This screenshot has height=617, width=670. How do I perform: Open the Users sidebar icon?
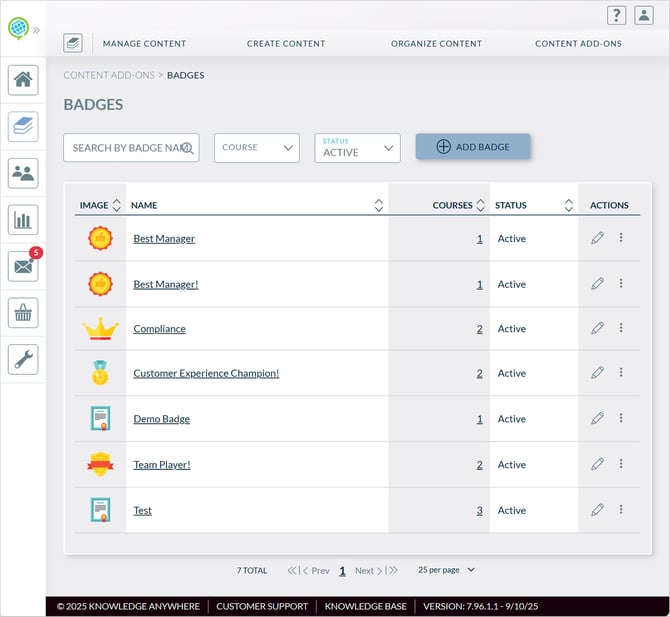click(23, 173)
